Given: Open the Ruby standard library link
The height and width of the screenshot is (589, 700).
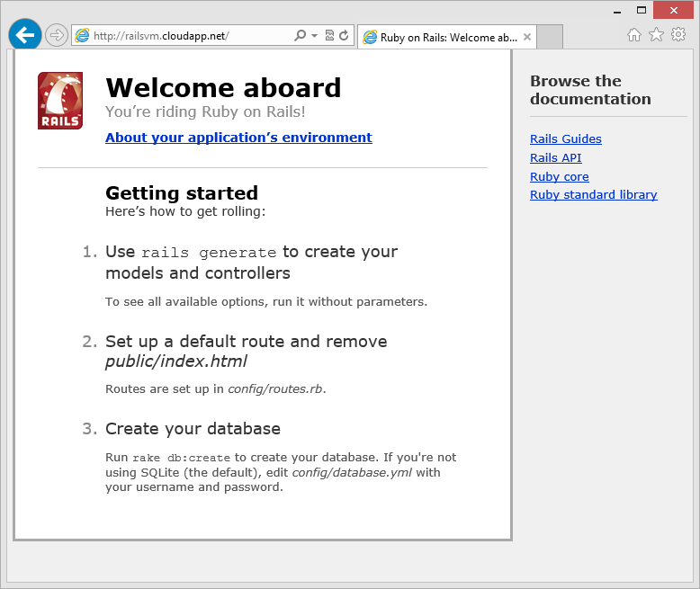Looking at the screenshot, I should (593, 195).
